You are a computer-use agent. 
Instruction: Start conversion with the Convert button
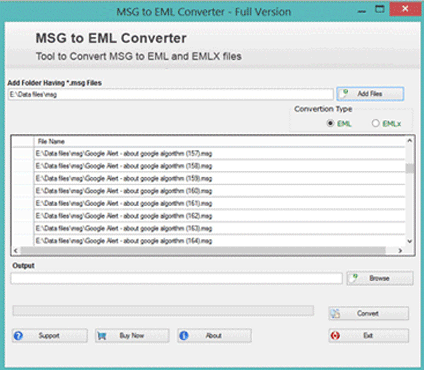tap(368, 313)
